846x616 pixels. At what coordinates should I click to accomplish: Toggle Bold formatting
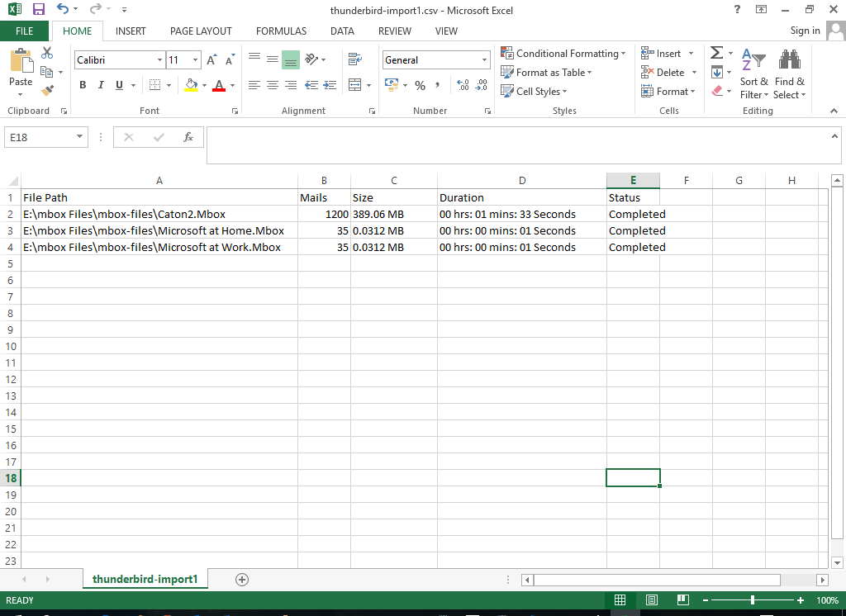pyautogui.click(x=83, y=85)
